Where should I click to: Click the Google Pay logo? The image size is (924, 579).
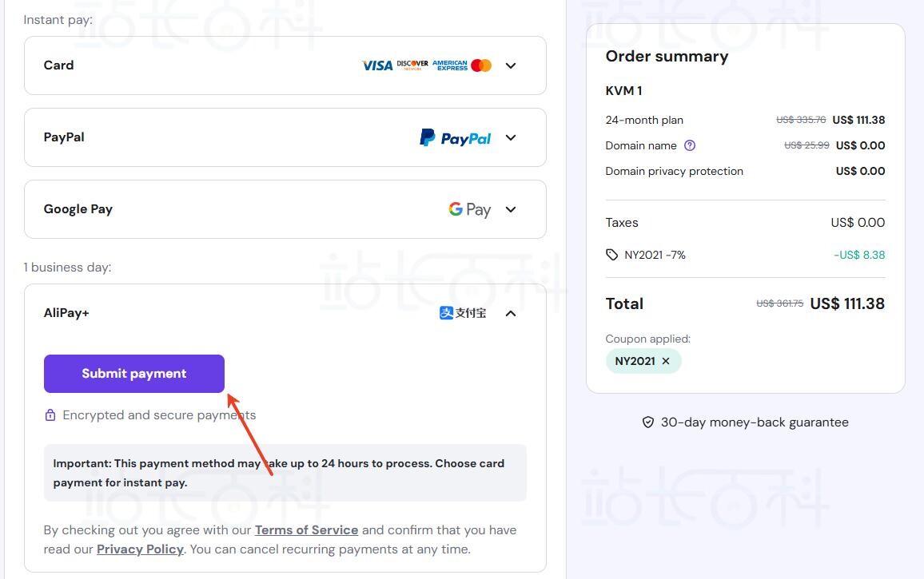click(469, 209)
